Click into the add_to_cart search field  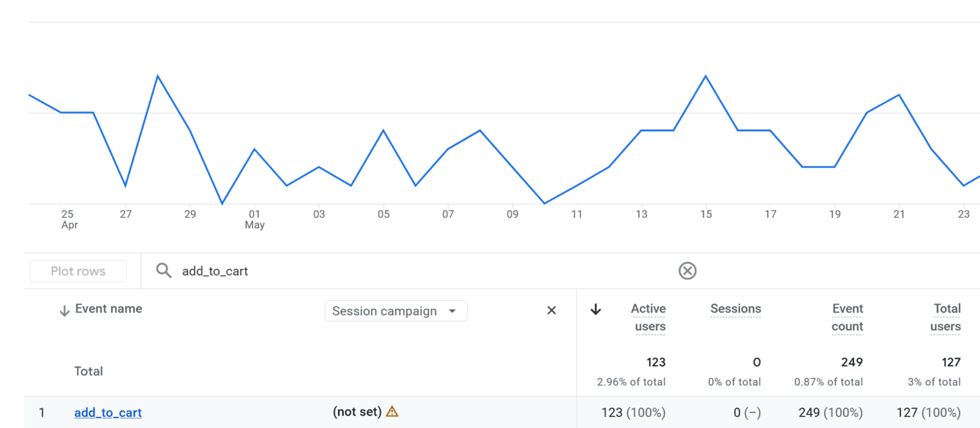coord(420,271)
